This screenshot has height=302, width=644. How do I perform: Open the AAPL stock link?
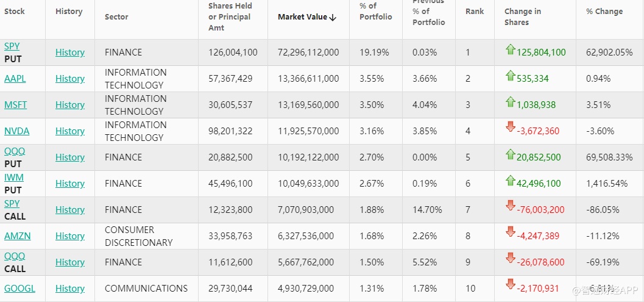[15, 79]
